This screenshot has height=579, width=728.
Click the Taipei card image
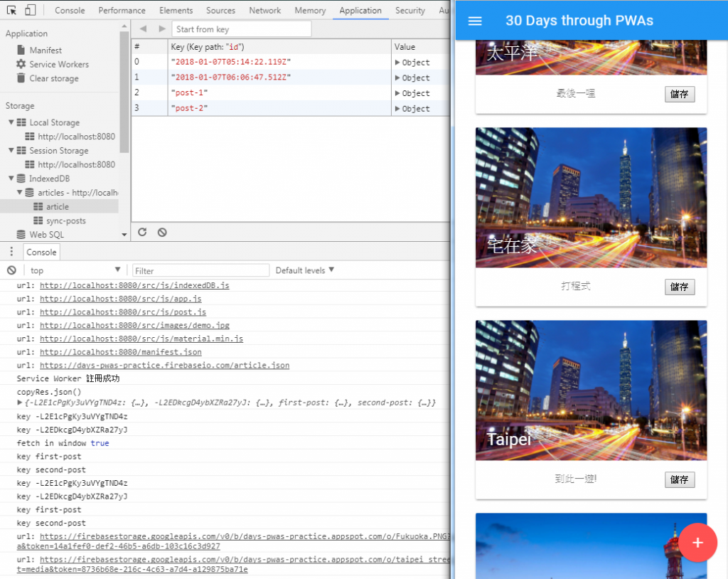[x=591, y=391]
